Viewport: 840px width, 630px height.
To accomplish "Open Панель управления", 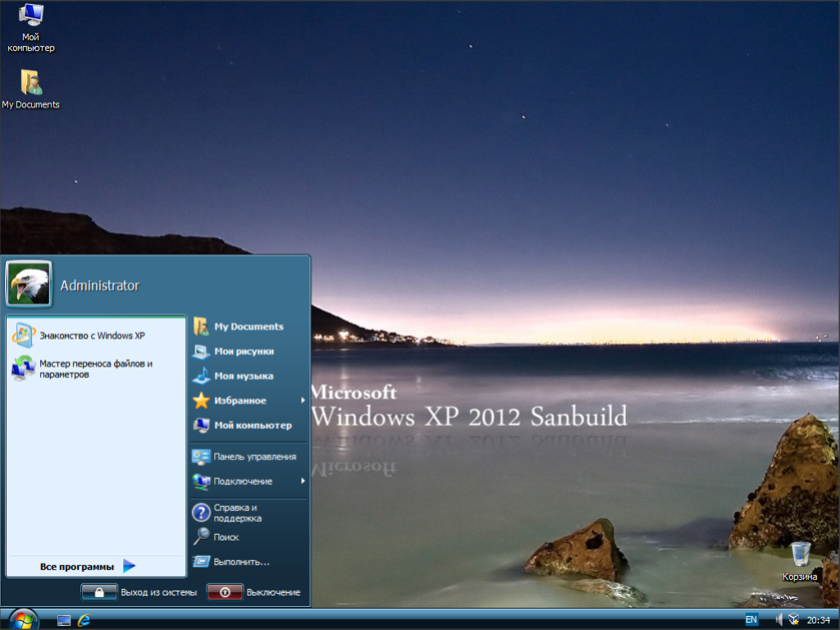I will click(x=249, y=457).
